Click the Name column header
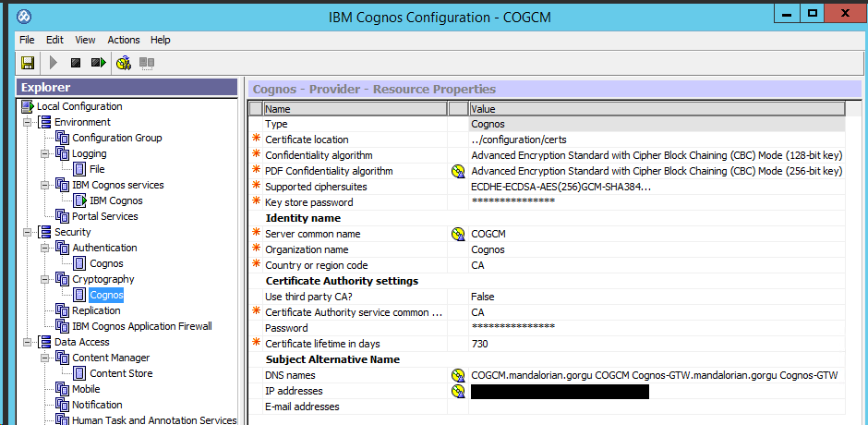Image resolution: width=868 pixels, height=425 pixels. 355,109
